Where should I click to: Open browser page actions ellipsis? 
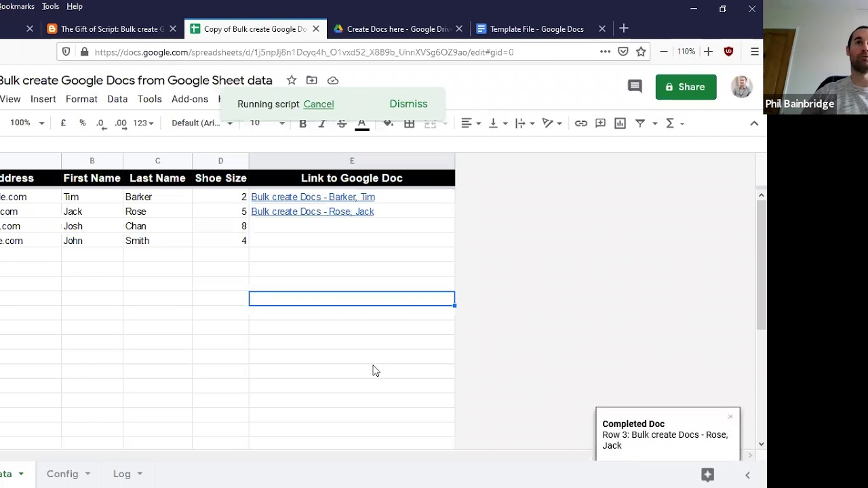pos(605,52)
